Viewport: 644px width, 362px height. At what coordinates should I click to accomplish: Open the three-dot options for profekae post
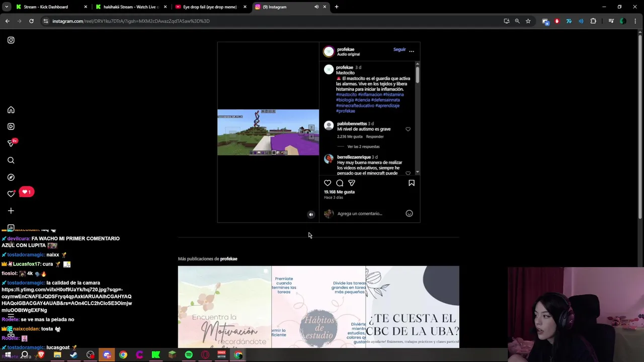tap(412, 51)
